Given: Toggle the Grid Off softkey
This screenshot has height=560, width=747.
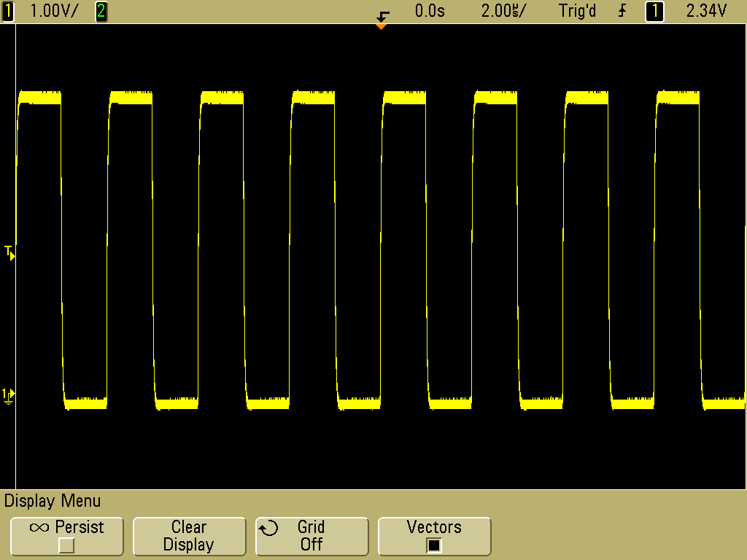Looking at the screenshot, I should [x=311, y=536].
